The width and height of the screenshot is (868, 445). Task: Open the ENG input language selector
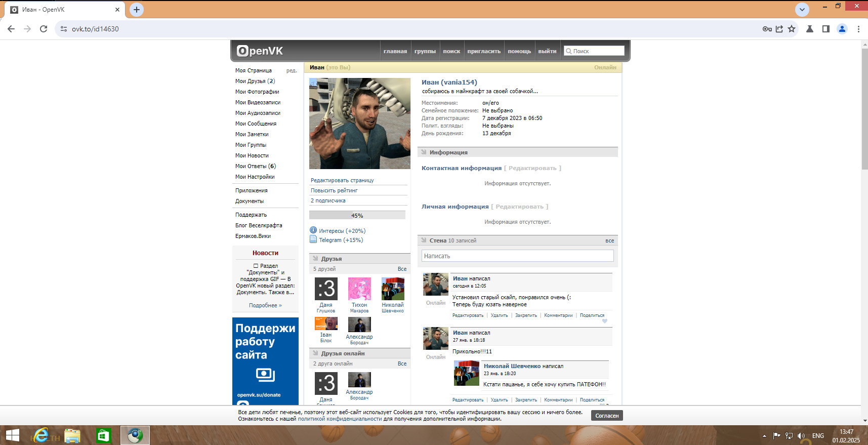coord(818,436)
